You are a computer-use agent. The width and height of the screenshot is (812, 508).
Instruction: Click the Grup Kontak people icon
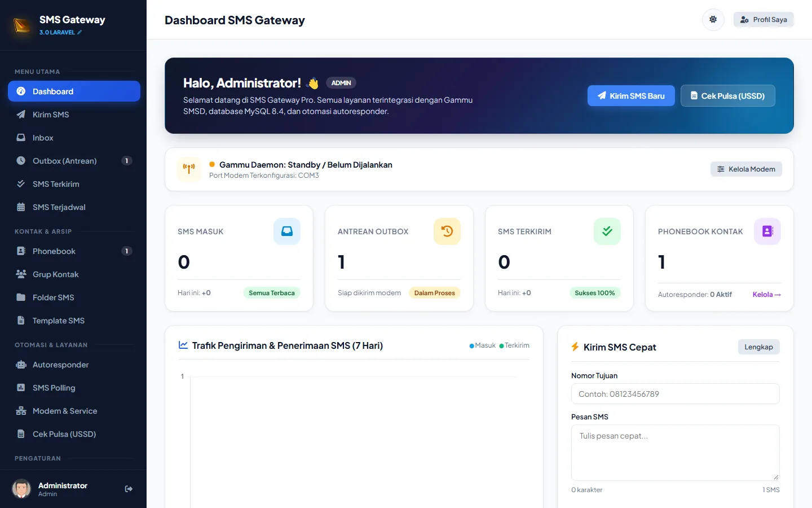21,274
